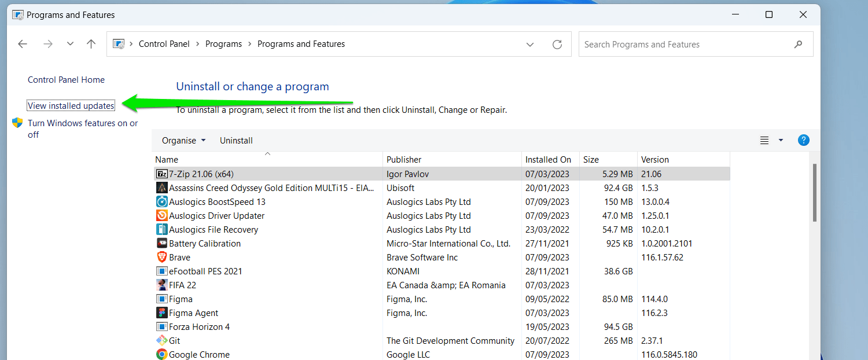Image resolution: width=868 pixels, height=360 pixels.
Task: Change view with the list view icon
Action: coord(764,140)
